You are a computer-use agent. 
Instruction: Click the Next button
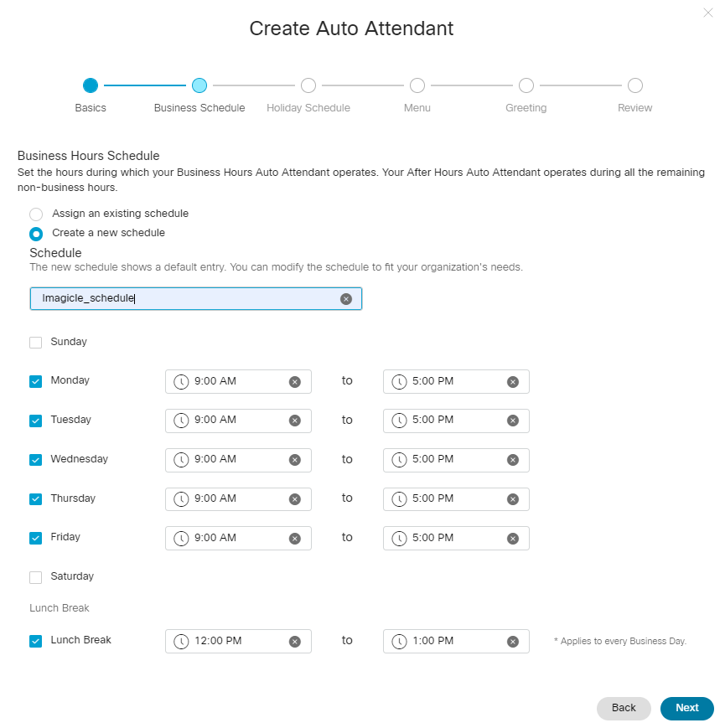tap(686, 708)
